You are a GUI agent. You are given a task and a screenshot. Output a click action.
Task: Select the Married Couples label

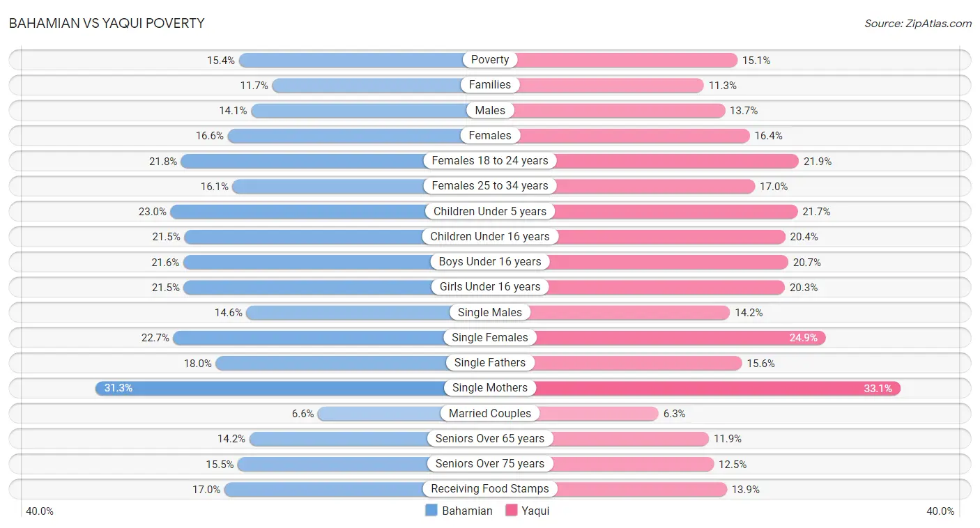[x=490, y=413]
